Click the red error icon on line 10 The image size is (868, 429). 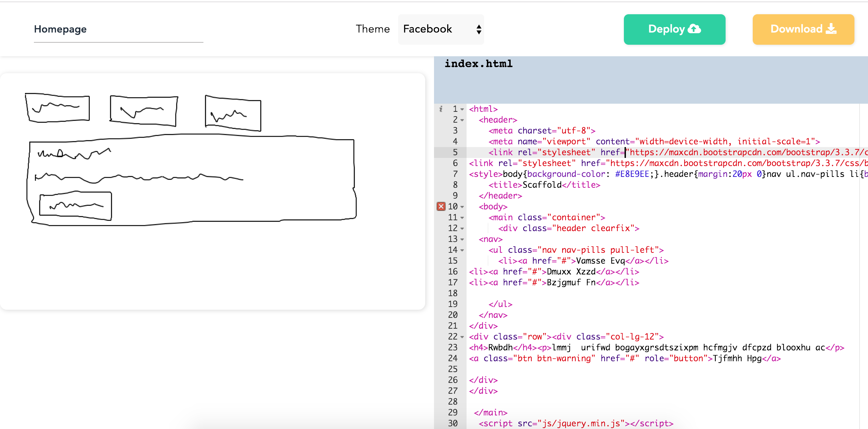point(441,206)
